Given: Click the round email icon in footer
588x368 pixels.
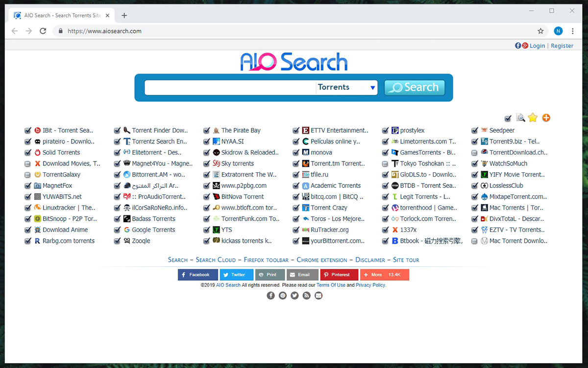Looking at the screenshot, I should click(x=318, y=296).
